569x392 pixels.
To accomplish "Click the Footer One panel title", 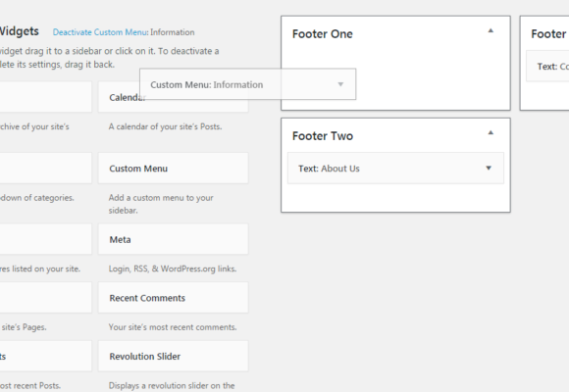I will tap(322, 34).
